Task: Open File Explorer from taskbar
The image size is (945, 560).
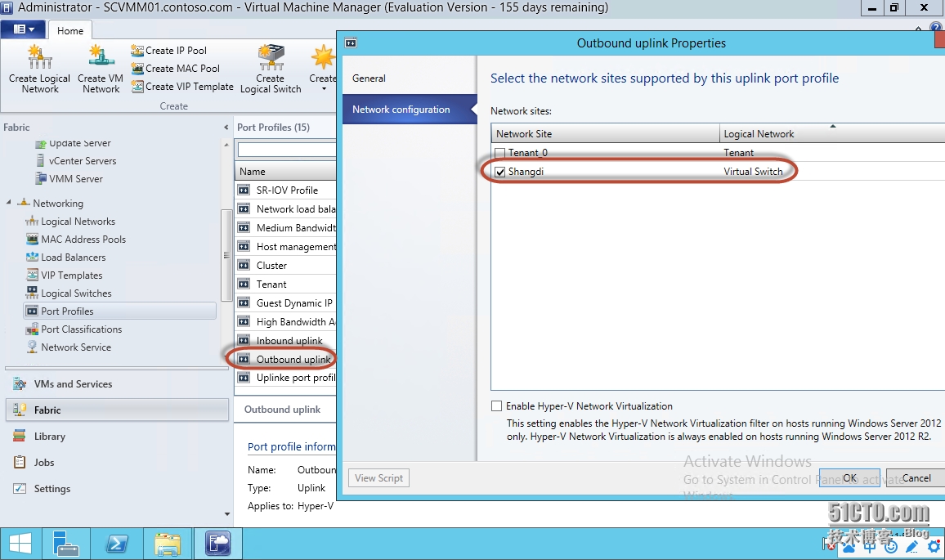Action: (x=168, y=544)
